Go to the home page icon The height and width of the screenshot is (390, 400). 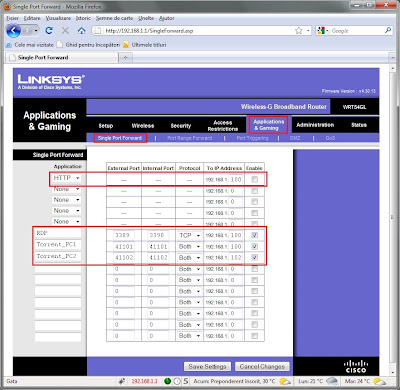pyautogui.click(x=81, y=31)
